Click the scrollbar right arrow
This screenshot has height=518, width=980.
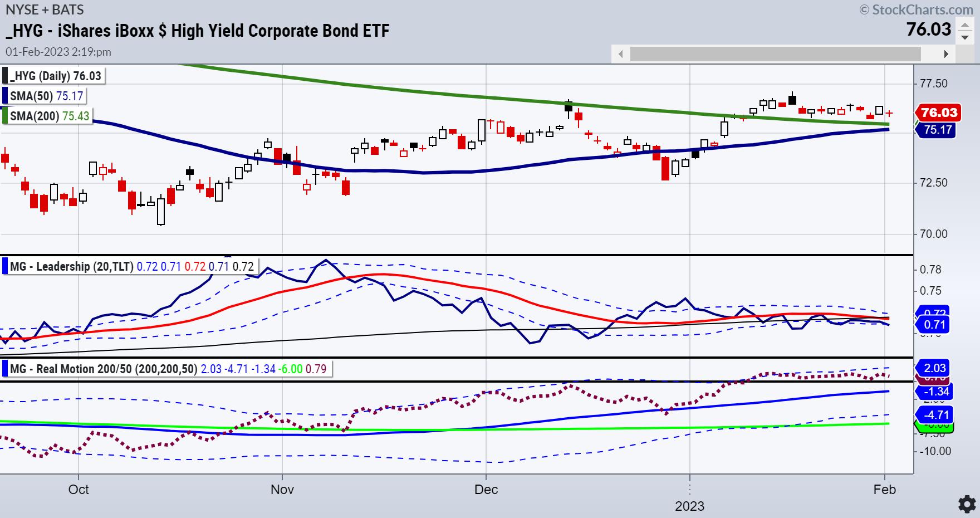(945, 54)
